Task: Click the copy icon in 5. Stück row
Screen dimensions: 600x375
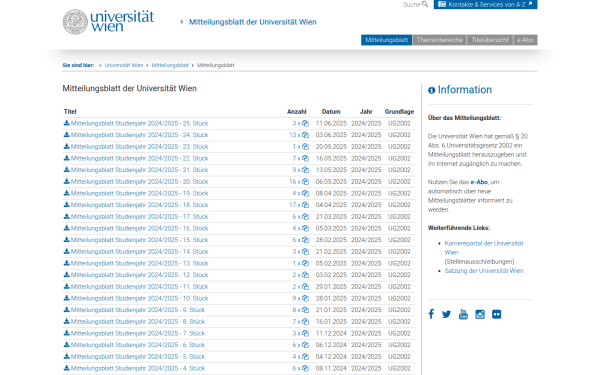Action: (x=305, y=356)
